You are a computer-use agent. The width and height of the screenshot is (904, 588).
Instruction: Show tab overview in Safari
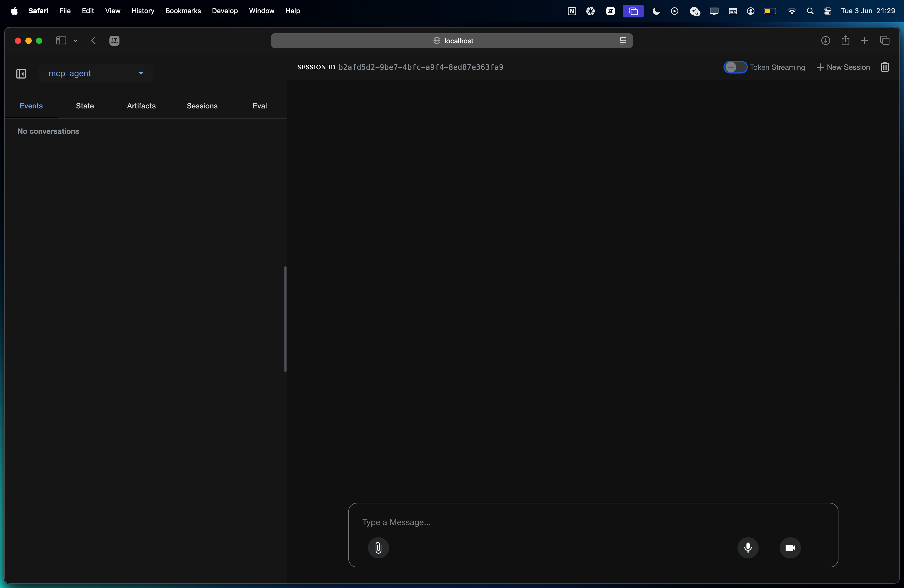(x=885, y=41)
